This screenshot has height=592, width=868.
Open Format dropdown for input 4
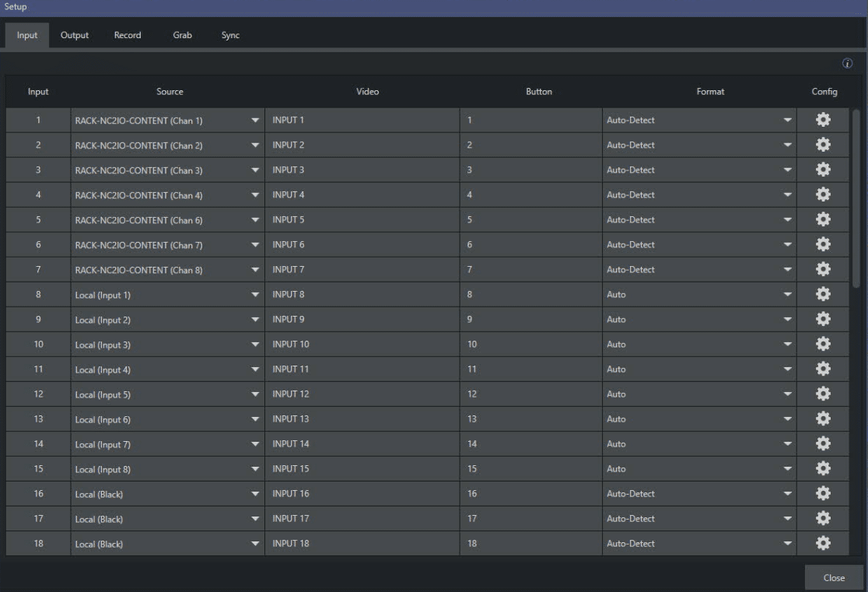point(787,195)
